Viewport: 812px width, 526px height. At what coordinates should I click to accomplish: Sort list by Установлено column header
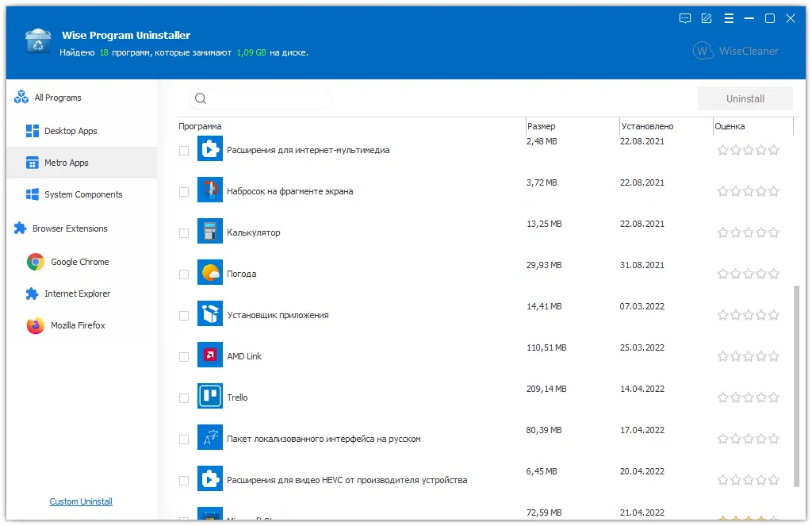[647, 126]
